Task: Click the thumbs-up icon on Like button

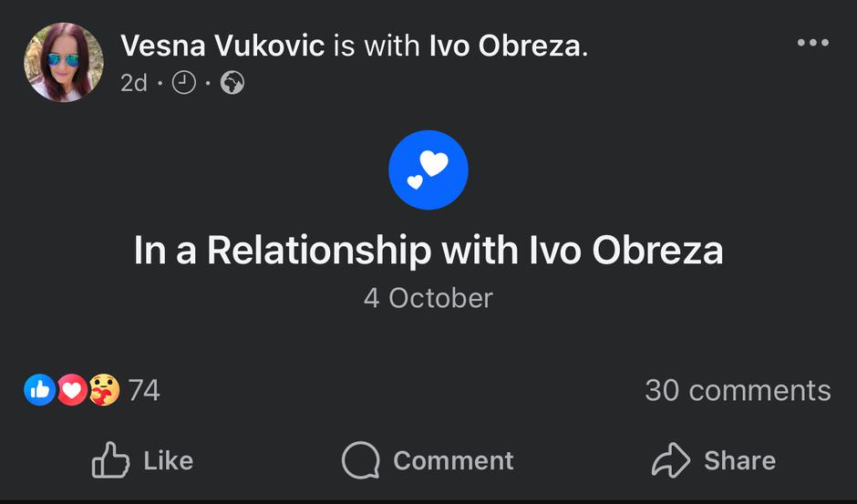Action: [111, 460]
